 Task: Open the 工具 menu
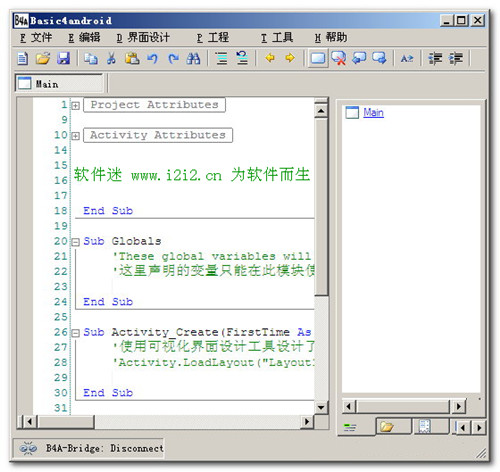pos(277,37)
